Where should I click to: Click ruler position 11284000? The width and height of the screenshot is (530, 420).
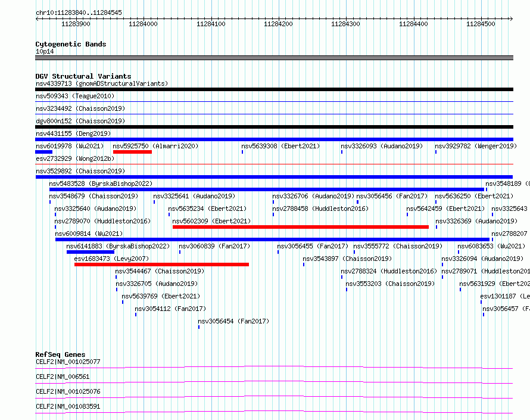144,24
